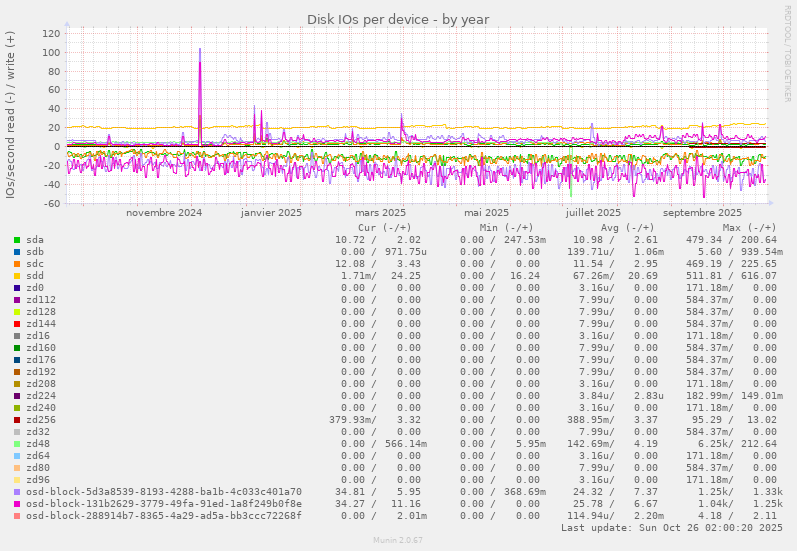
Task: Click the 'mars 2025' x-axis label
Action: click(x=380, y=212)
